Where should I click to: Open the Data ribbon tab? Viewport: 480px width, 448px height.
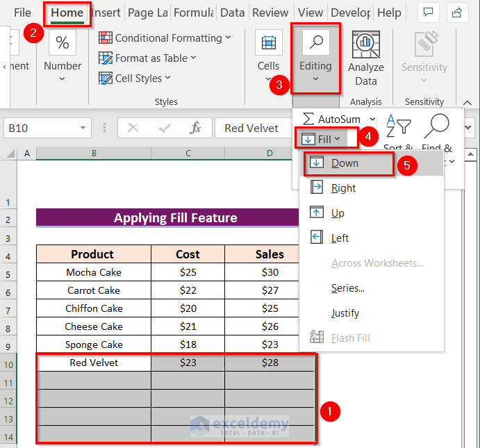[x=233, y=13]
